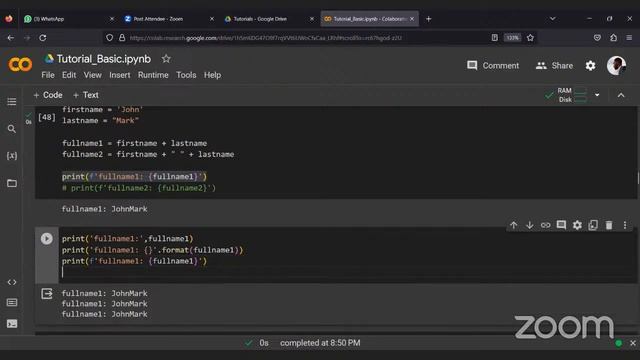Viewport: 640px width, 360px height.
Task: Click cell 48 execution count
Action: click(47, 118)
